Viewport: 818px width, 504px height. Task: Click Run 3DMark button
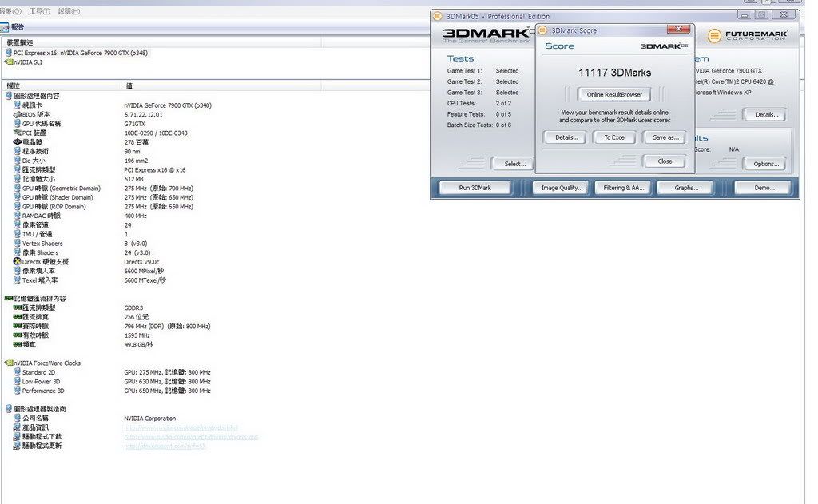(475, 188)
